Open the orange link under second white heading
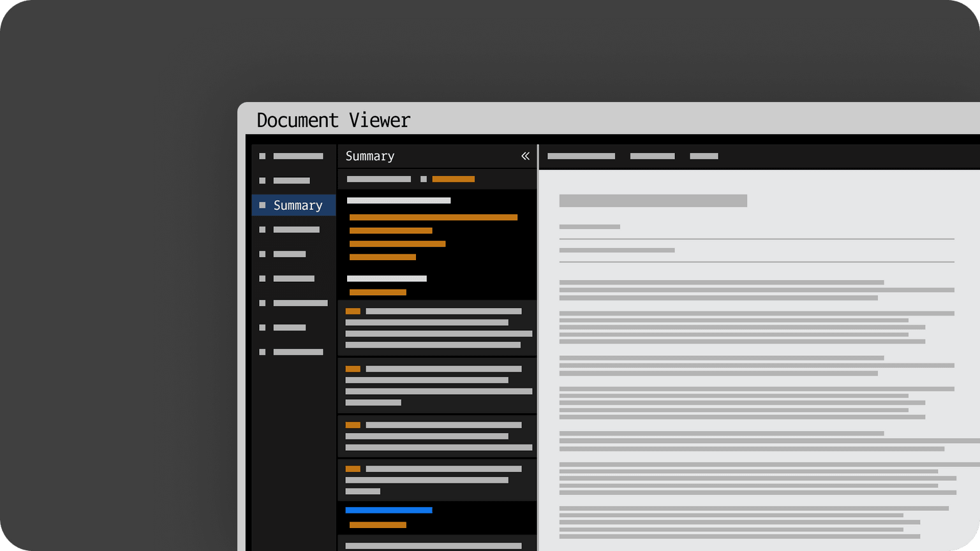980x551 pixels. (x=378, y=293)
